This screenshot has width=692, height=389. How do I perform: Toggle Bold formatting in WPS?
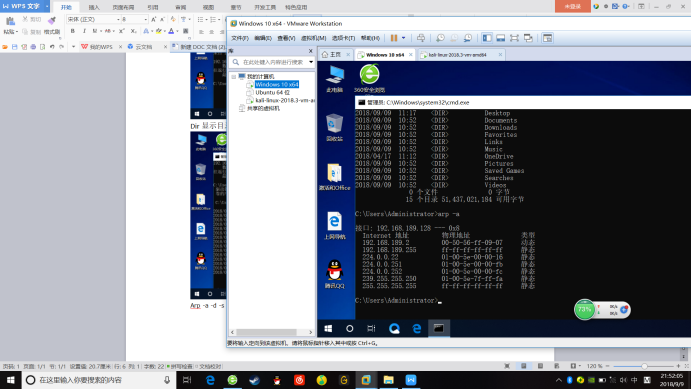73,31
